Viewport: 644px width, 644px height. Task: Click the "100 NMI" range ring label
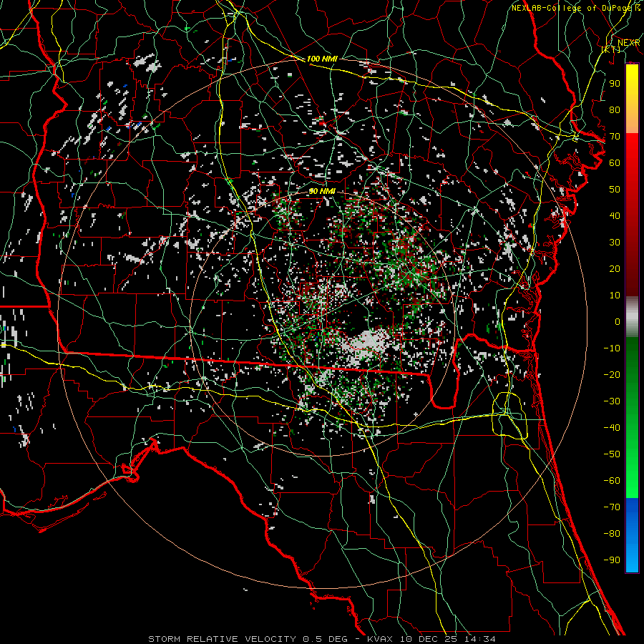(322, 59)
